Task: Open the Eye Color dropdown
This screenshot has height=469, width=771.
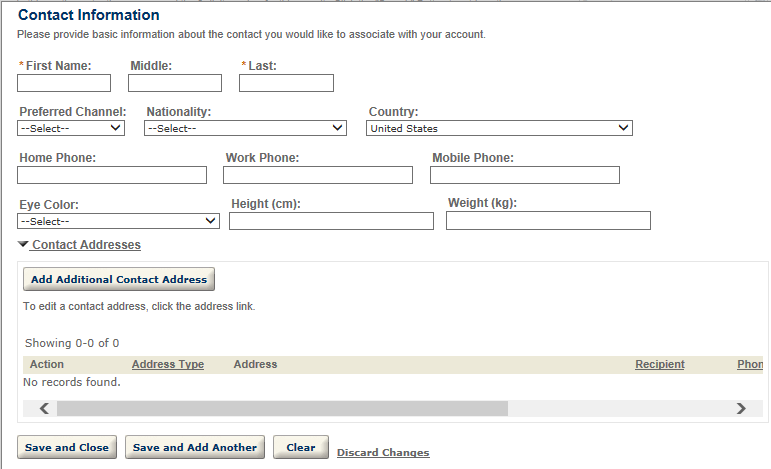Action: click(x=119, y=221)
